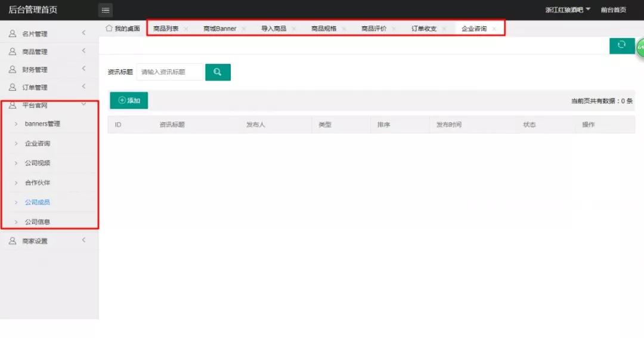Close the 商品列表 tab
Screen dimensions: 644x338
point(186,29)
